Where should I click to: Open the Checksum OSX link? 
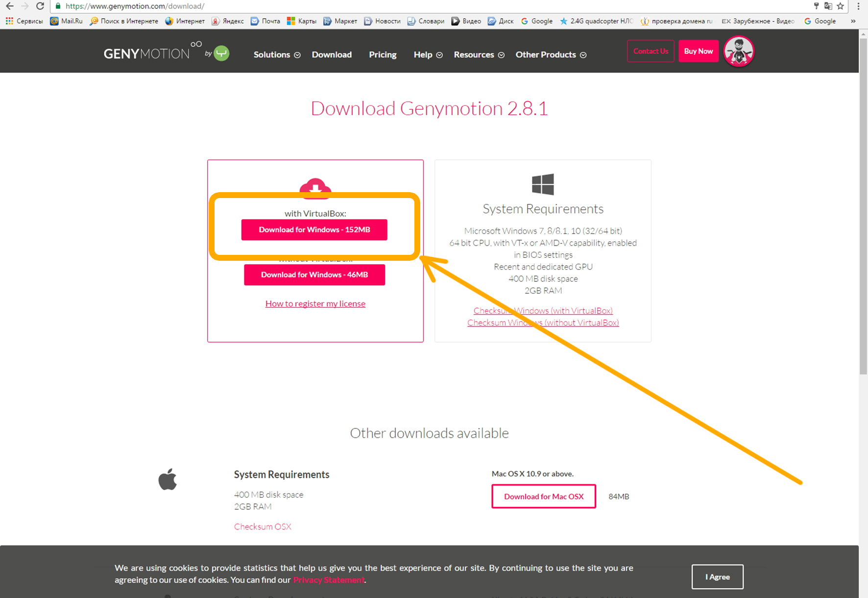[263, 526]
